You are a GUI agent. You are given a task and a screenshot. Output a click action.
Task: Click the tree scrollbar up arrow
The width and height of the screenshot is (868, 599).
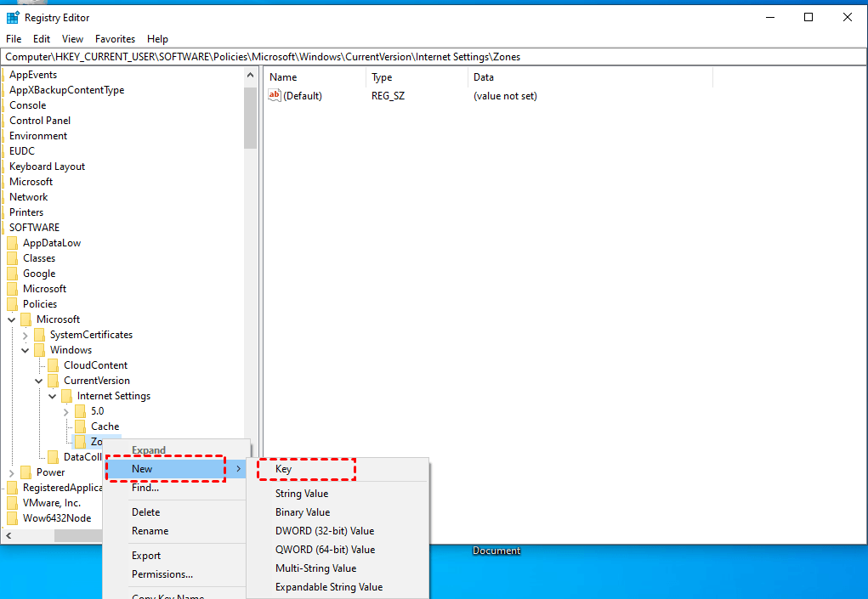click(250, 76)
